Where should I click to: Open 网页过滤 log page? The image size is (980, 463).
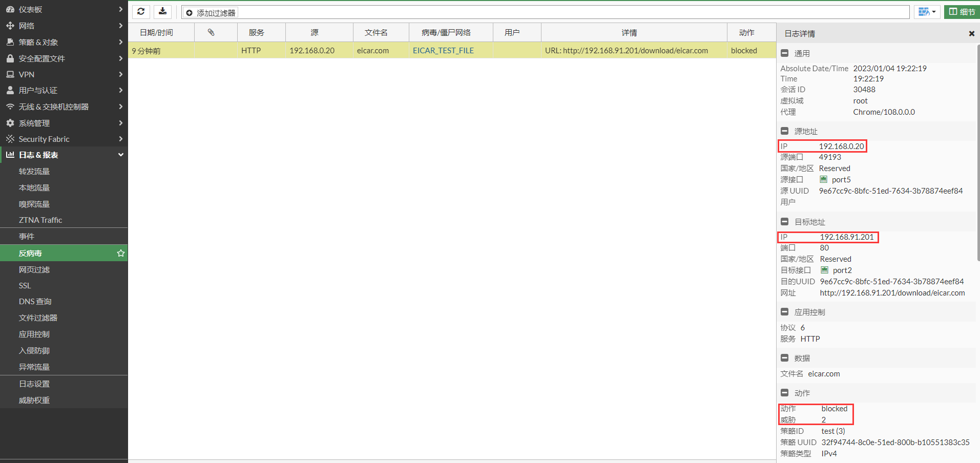[34, 270]
